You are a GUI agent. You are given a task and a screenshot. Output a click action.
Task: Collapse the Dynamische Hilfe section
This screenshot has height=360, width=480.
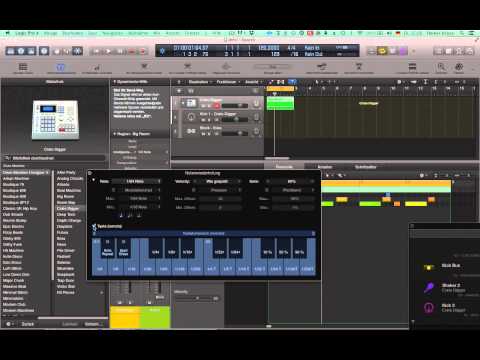[x=114, y=82]
